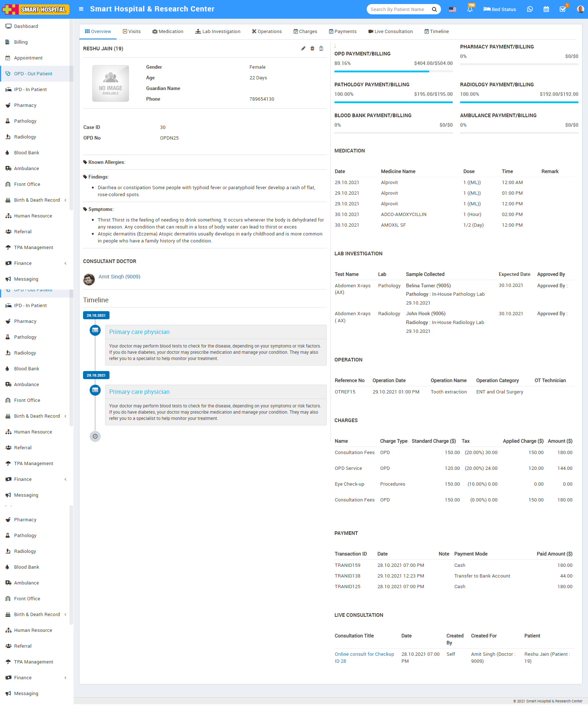
Task: Open the US flag language dropdown
Action: 452,10
